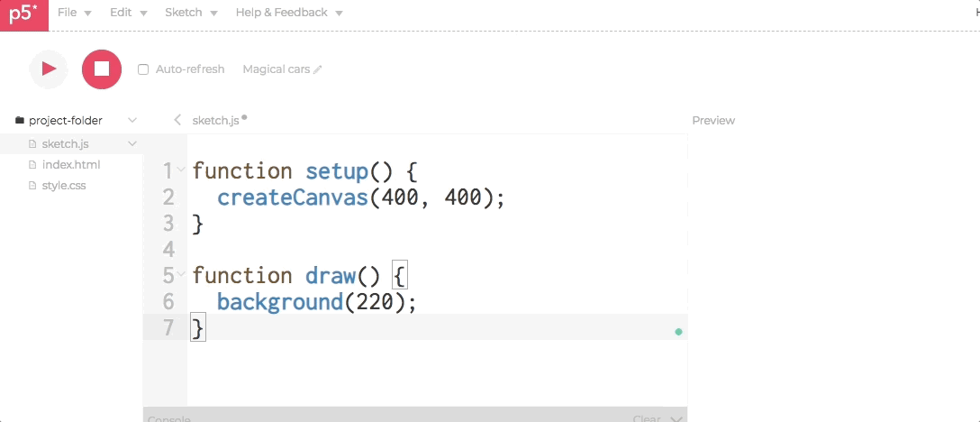Enable the Auto-refresh checkbox
The height and width of the screenshot is (422, 980).
tap(143, 69)
